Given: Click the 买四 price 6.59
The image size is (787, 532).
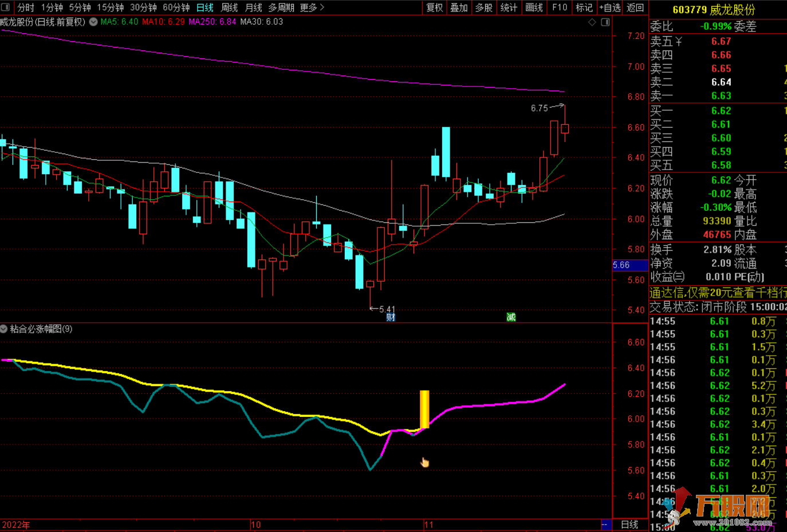Looking at the screenshot, I should click(x=721, y=152).
